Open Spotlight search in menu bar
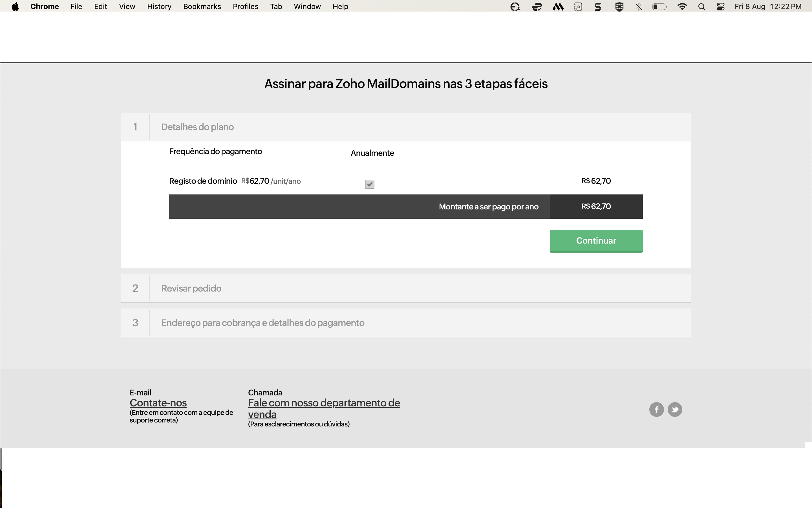 [x=701, y=7]
